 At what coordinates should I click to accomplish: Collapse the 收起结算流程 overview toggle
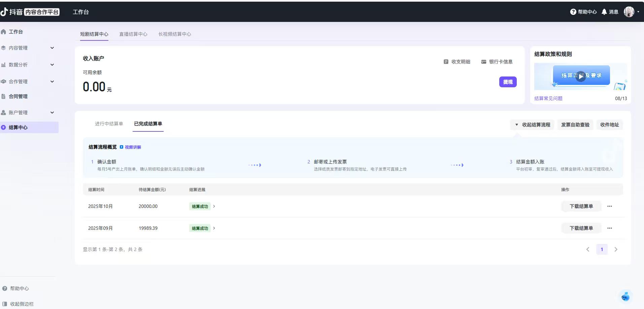pos(532,125)
